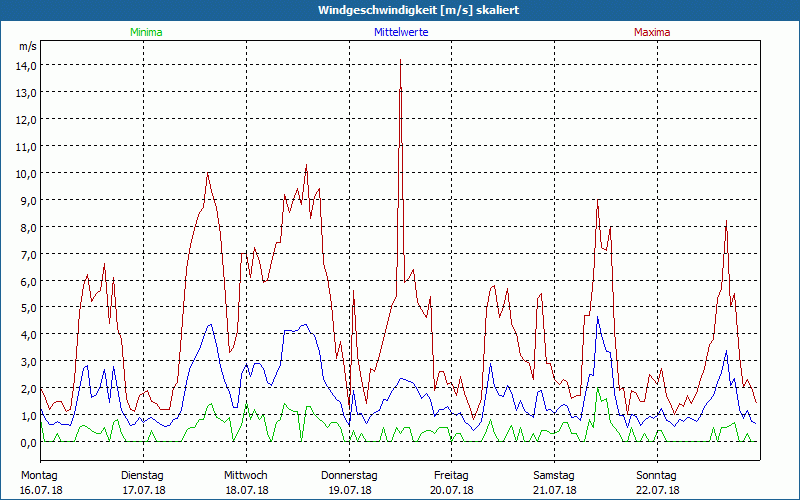The height and width of the screenshot is (500, 800).
Task: Click the Mittwoch day label
Action: (x=245, y=475)
